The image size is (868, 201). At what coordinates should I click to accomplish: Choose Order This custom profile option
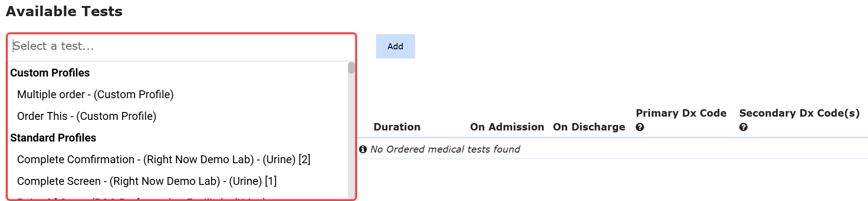tap(87, 116)
